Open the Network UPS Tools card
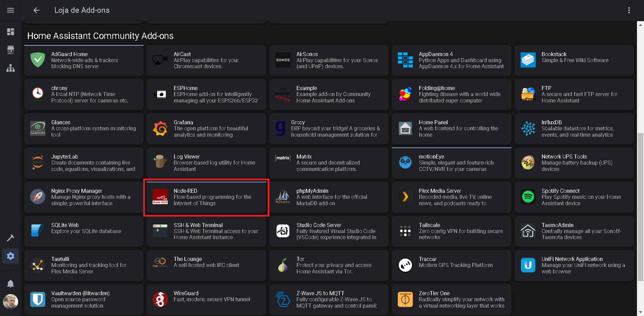The width and height of the screenshot is (644, 316). (x=574, y=163)
